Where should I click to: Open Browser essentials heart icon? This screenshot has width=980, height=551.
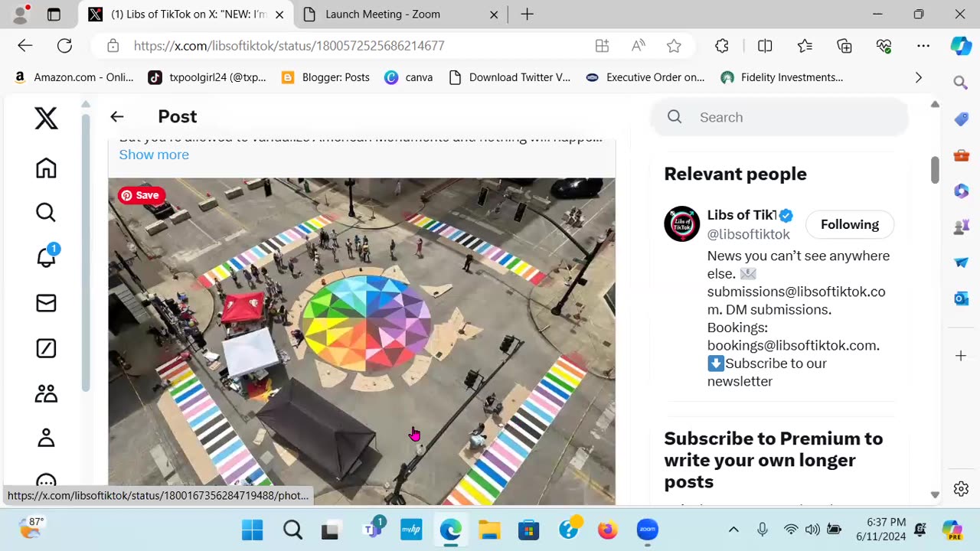point(884,46)
